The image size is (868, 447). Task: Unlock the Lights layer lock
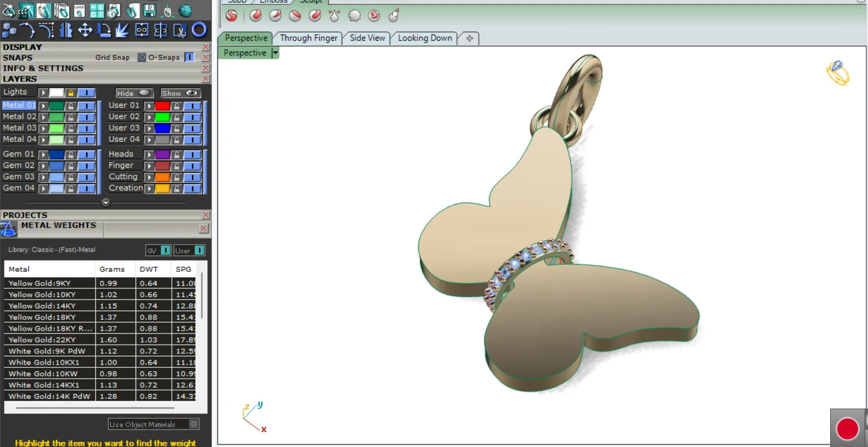pyautogui.click(x=71, y=93)
